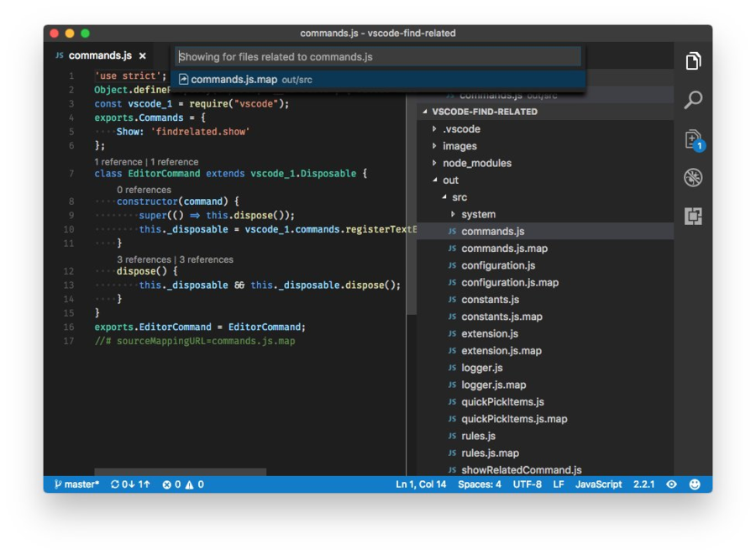Collapse the out folder
756x555 pixels.
450,181
